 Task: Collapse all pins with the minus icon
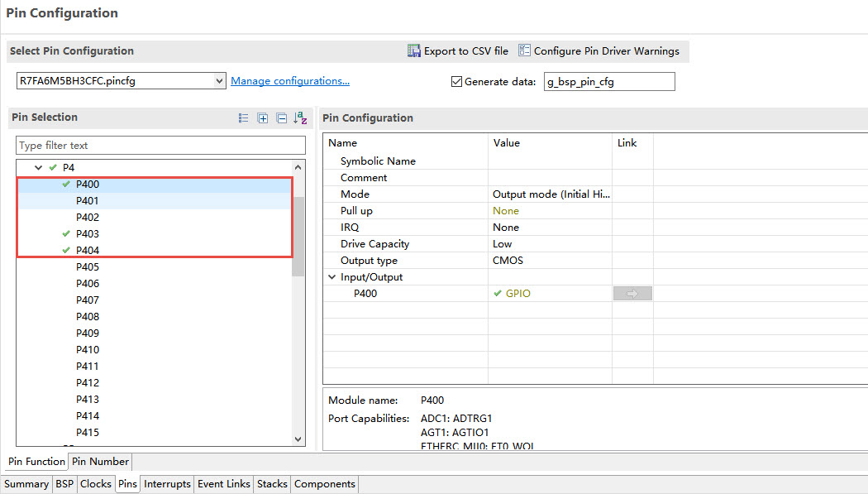(281, 118)
